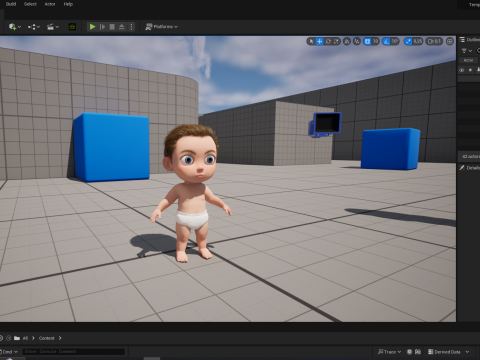Click Outliner Actor label column header

point(468,60)
